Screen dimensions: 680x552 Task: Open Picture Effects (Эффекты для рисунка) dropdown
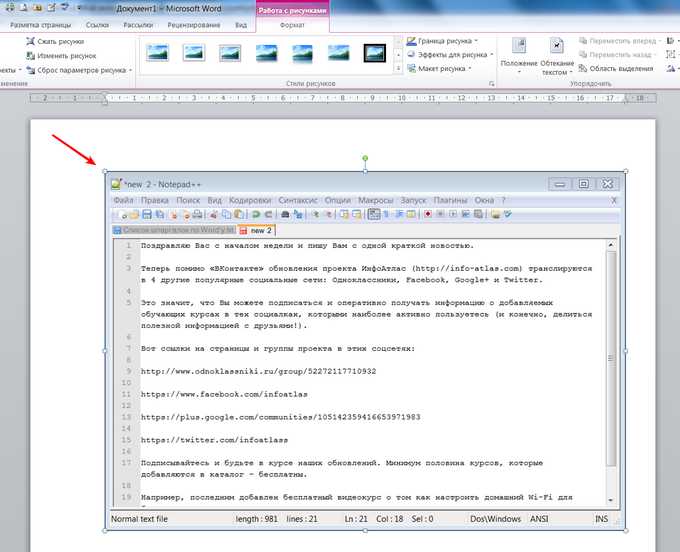point(450,55)
